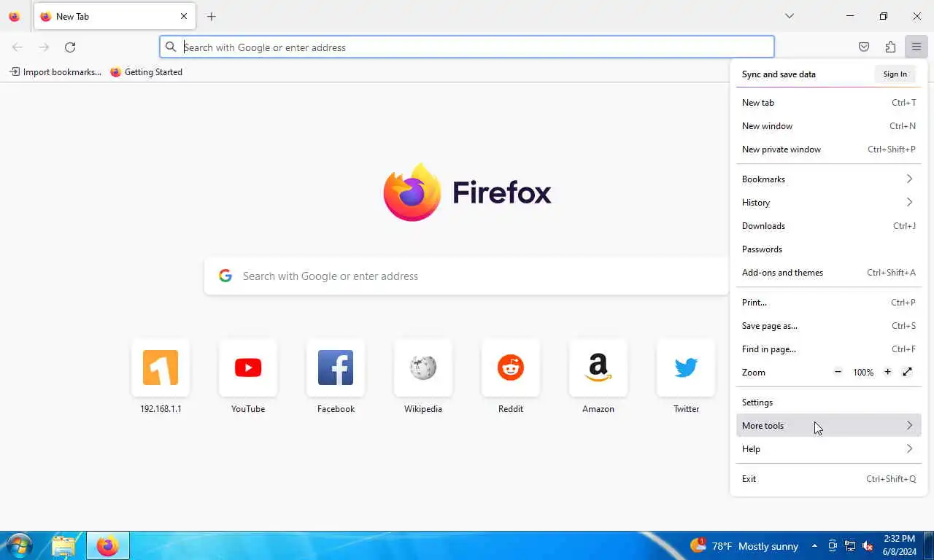Choose Save page as...
The height and width of the screenshot is (560, 934).
click(x=829, y=326)
